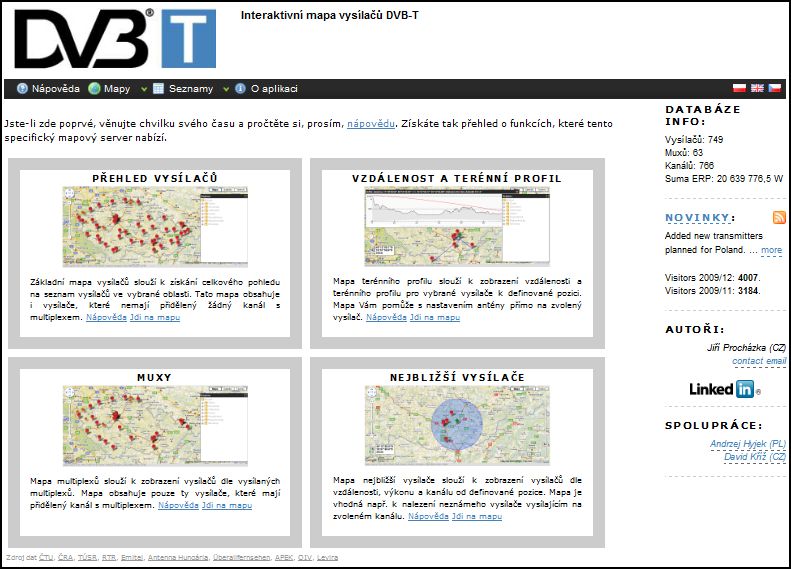Follow the 'nápovědu' link in intro text
The width and height of the screenshot is (791, 569).
pos(371,123)
